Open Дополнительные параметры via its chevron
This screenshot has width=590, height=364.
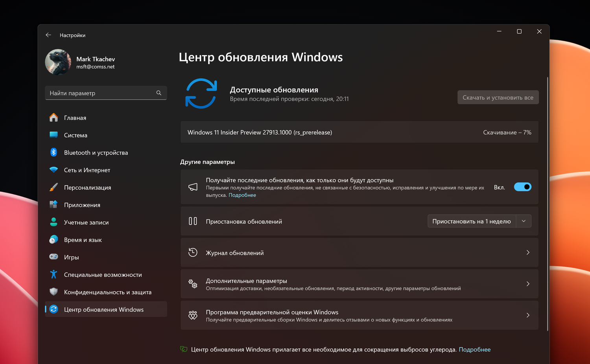click(x=528, y=284)
